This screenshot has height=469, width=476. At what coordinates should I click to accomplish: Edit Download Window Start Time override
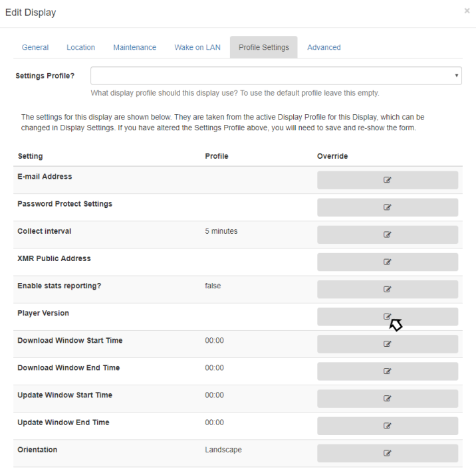(x=387, y=344)
